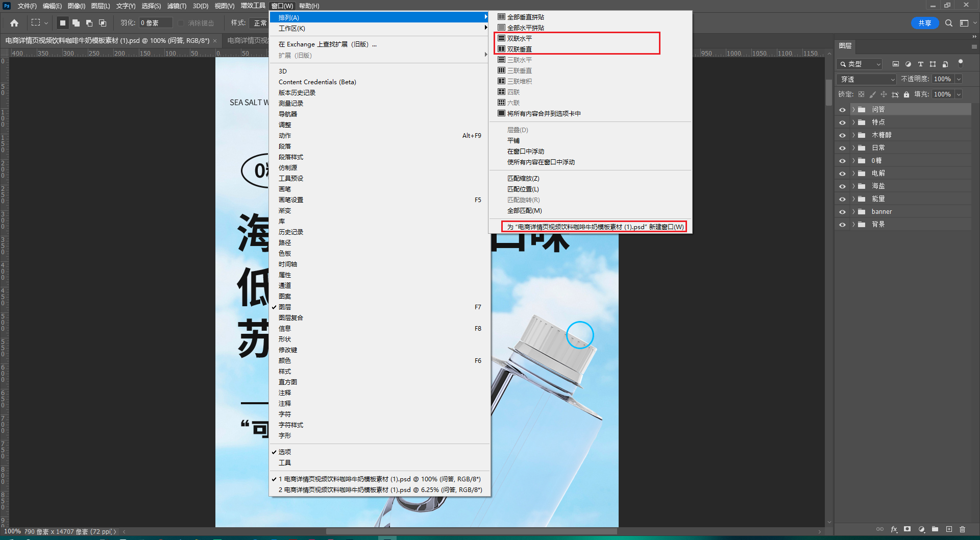This screenshot has width=980, height=540.
Task: Filter layers by smart object icon
Action: click(x=945, y=64)
